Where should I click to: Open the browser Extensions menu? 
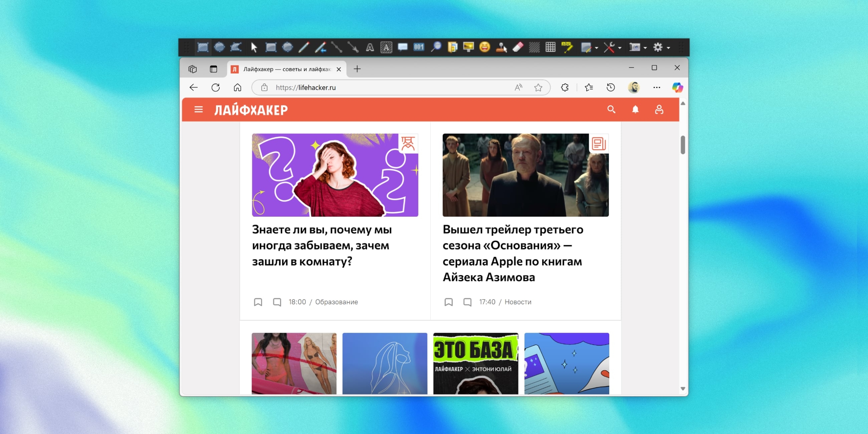(565, 87)
